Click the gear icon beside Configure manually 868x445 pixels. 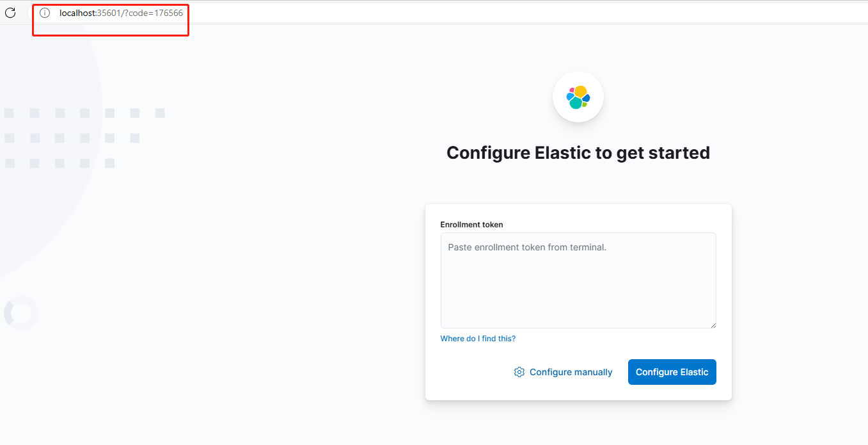coord(519,372)
